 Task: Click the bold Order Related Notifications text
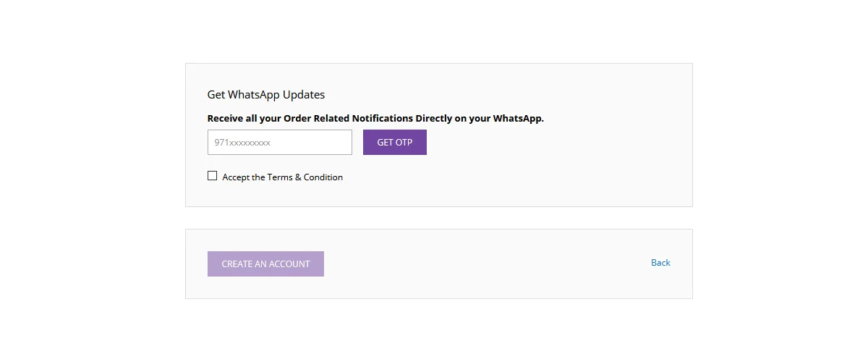375,119
